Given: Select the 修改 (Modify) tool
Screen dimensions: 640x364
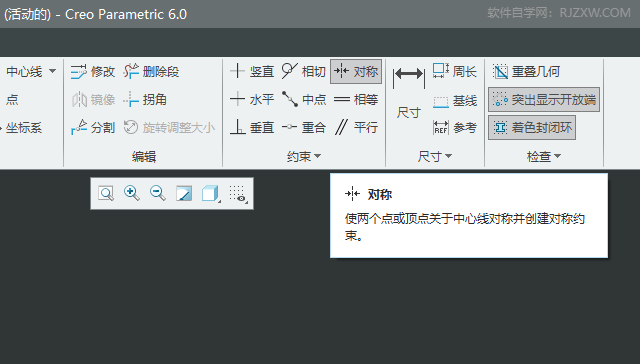Looking at the screenshot, I should tap(93, 71).
